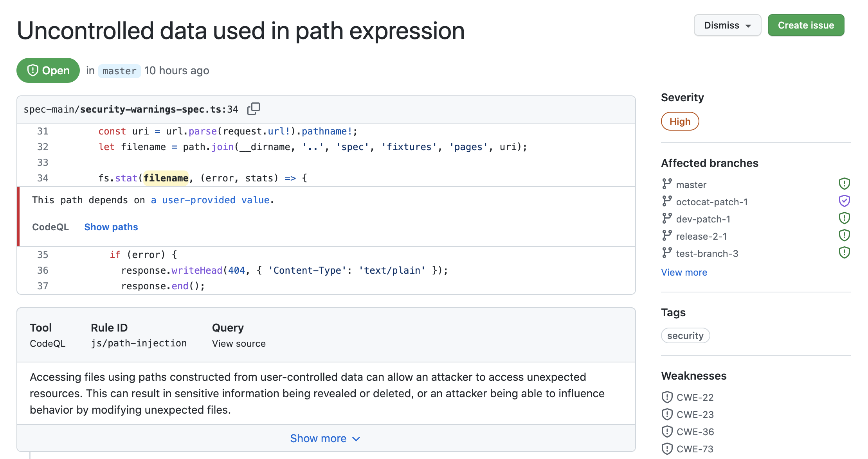Click the alert shield status for test-branch-3
Viewport: 868px width, 459px height.
coord(845,252)
